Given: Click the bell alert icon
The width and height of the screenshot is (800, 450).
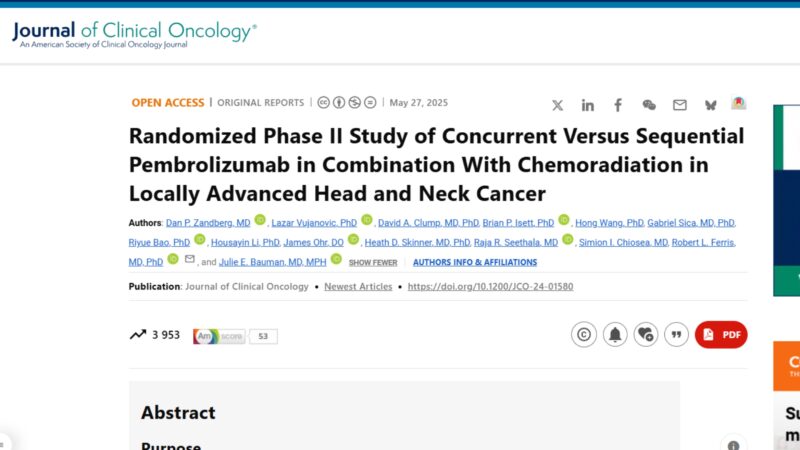Looking at the screenshot, I should pos(615,335).
